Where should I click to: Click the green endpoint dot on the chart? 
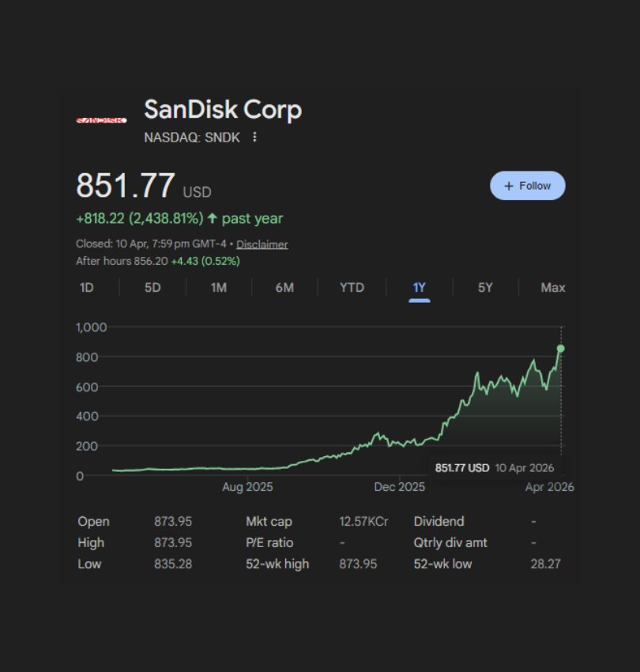coord(561,348)
